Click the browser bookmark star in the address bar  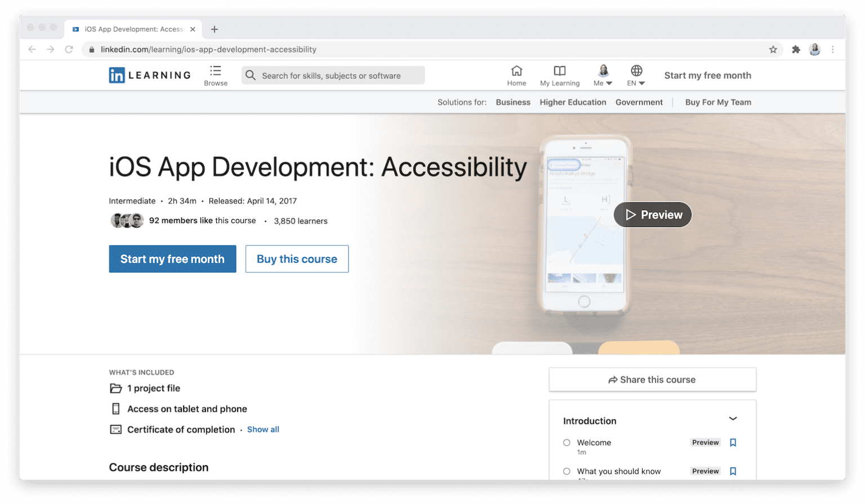tap(773, 50)
